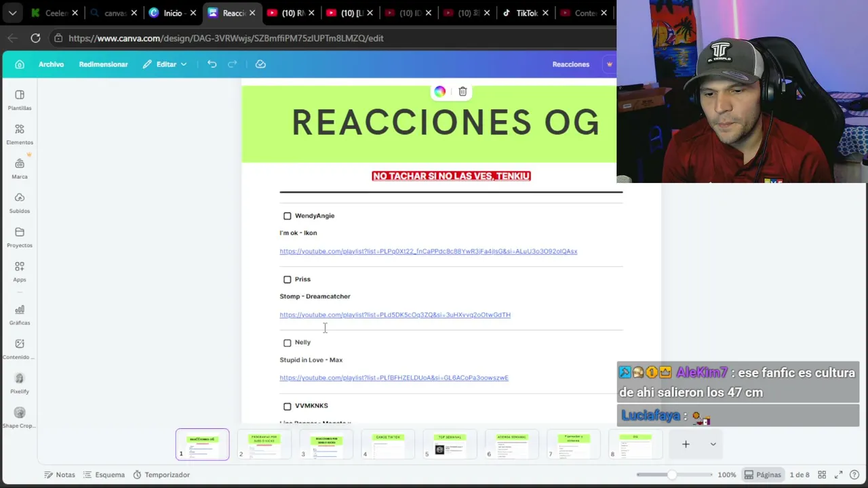This screenshot has height=488, width=868.
Task: Expand the add-page options chevron
Action: tap(713, 444)
